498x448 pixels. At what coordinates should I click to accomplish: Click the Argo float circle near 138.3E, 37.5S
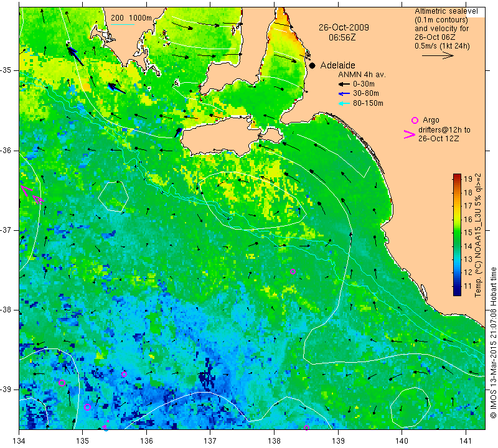tap(293, 271)
